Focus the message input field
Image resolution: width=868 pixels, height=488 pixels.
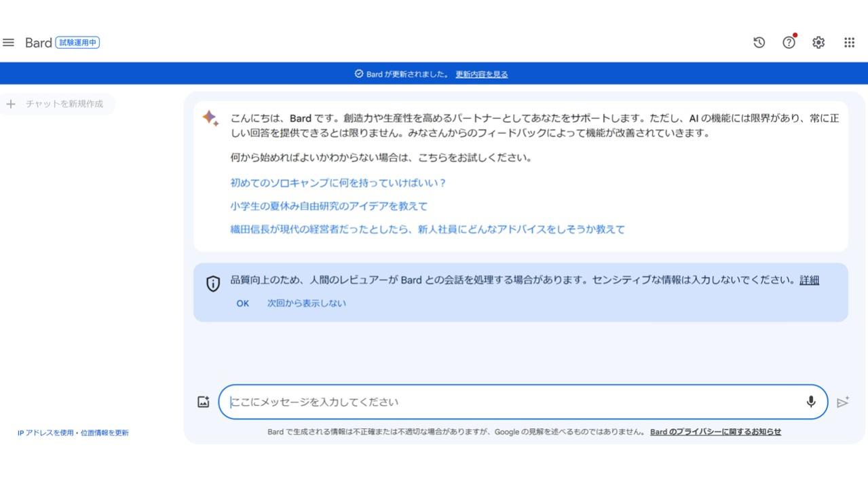tap(523, 402)
